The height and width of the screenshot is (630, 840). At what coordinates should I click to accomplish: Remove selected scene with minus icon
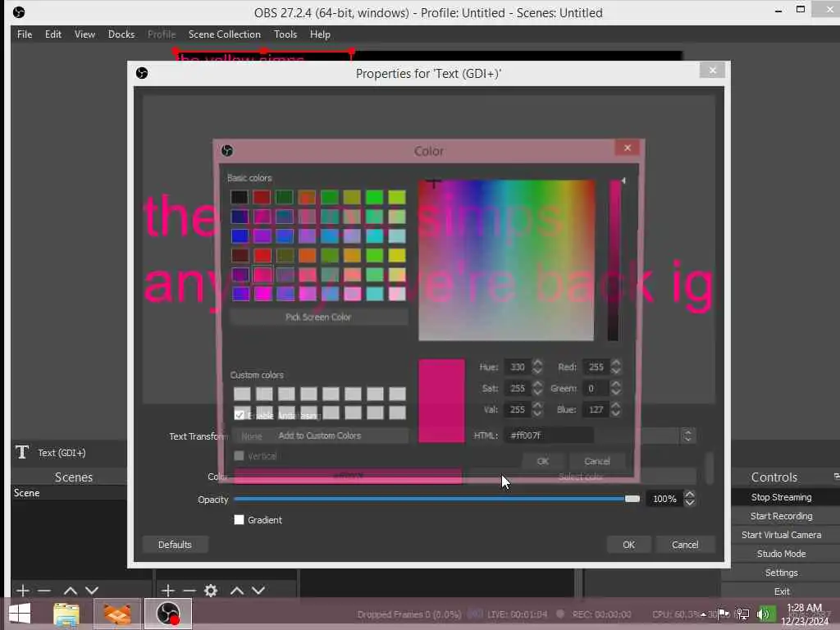44,591
